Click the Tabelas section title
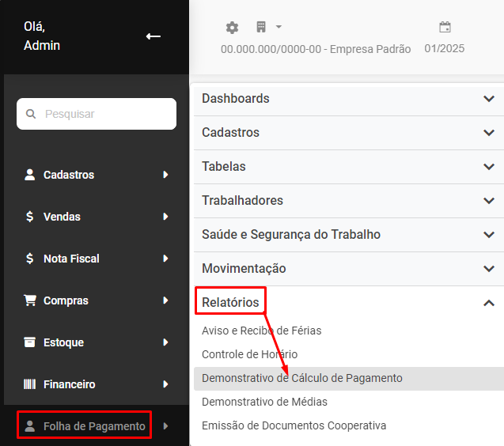 224,166
